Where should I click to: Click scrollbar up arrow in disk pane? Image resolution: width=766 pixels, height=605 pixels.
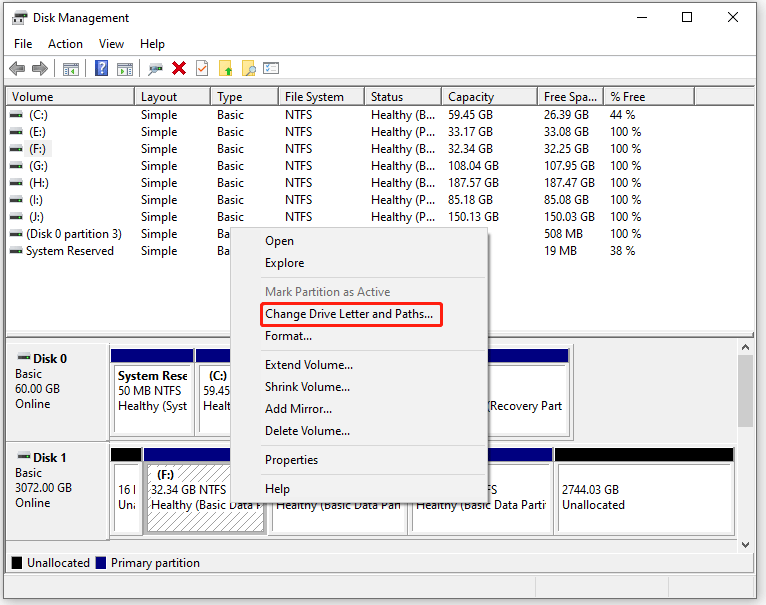click(745, 347)
